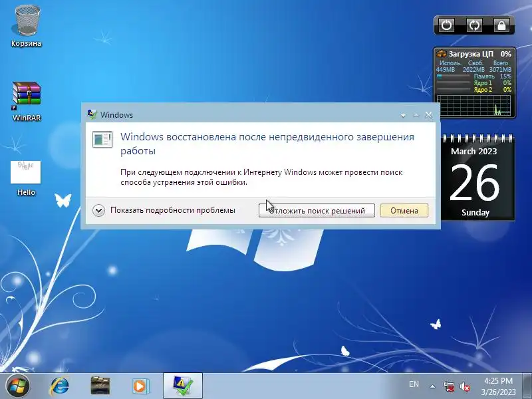Click the EN language indicator
Viewport: 532px width, 399px height.
(x=414, y=384)
